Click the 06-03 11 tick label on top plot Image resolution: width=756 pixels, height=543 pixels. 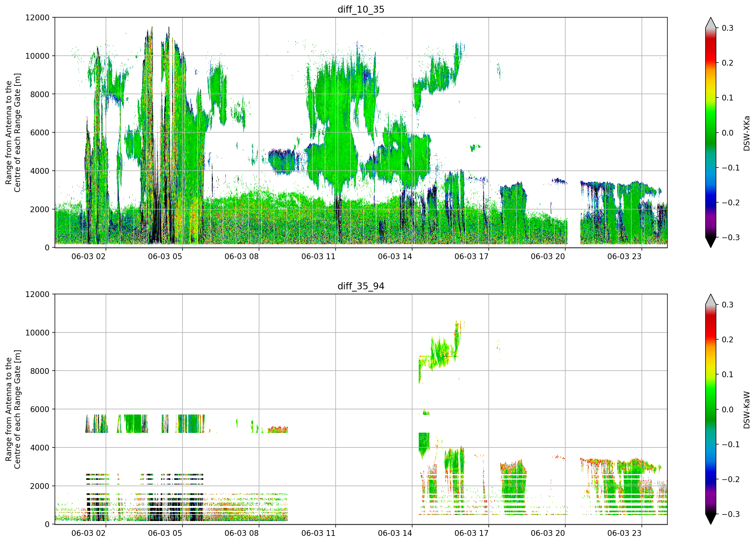point(318,256)
